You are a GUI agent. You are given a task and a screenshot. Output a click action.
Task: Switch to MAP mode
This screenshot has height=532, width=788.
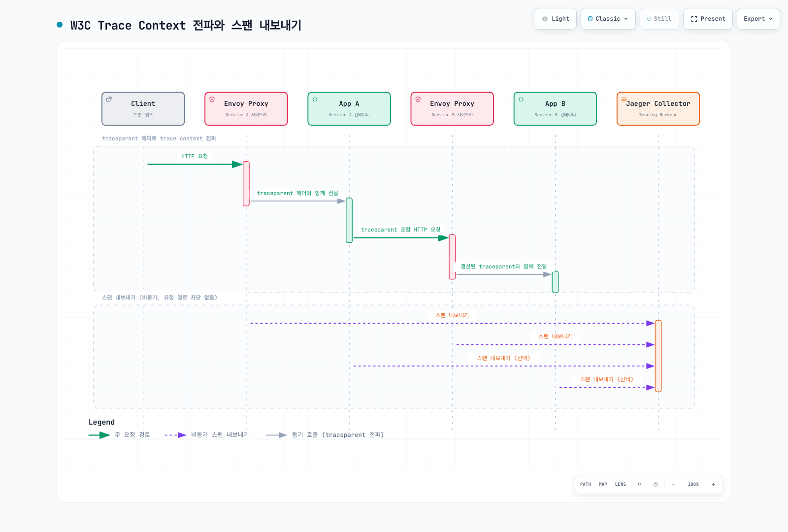tap(603, 484)
